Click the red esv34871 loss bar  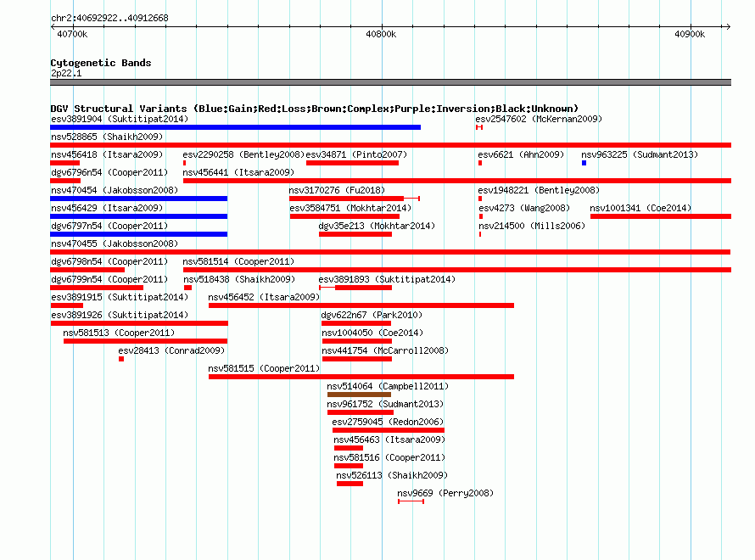pyautogui.click(x=352, y=163)
